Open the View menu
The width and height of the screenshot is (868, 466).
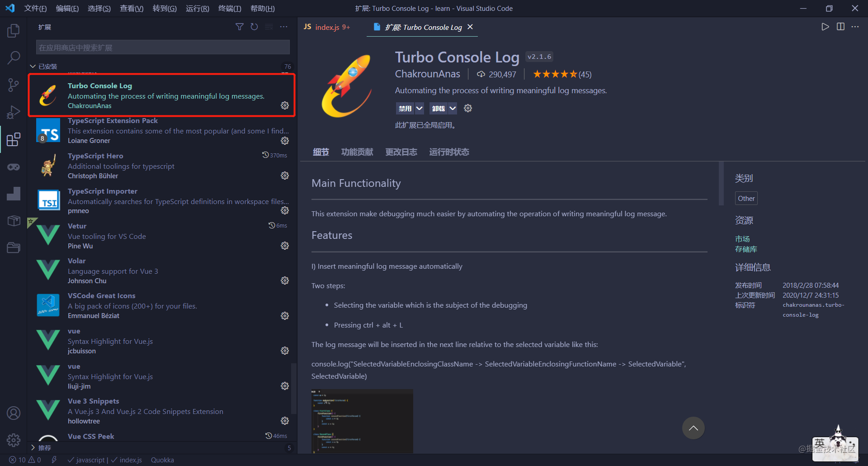pos(132,8)
